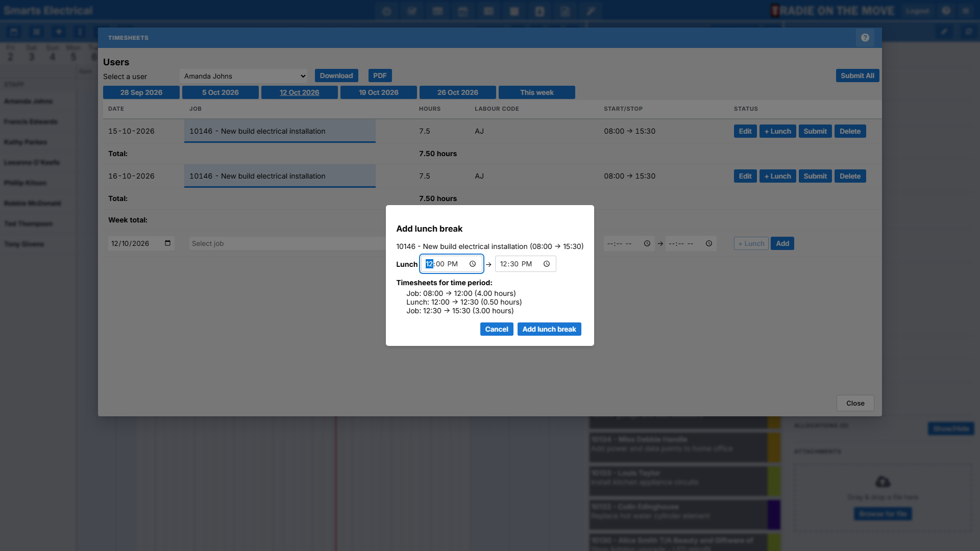This screenshot has height=551, width=980.
Task: Edit the 15-10-2026 timesheet entry
Action: tap(745, 131)
